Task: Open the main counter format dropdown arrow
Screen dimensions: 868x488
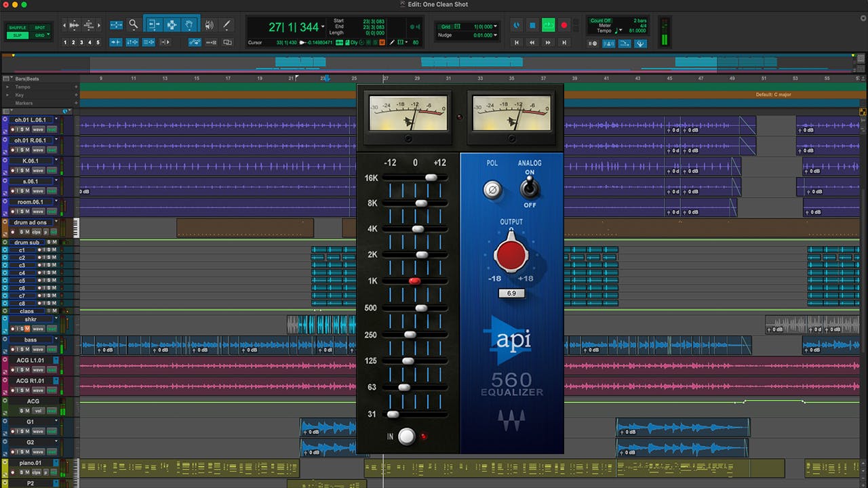Action: click(x=323, y=26)
